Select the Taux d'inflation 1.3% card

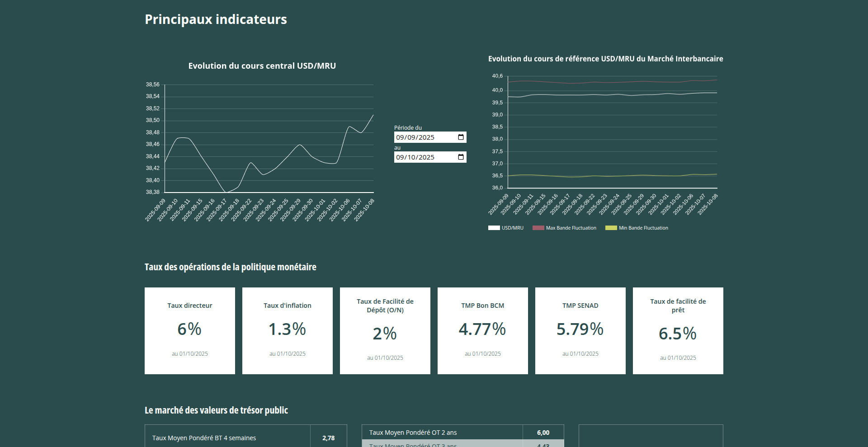coord(288,330)
